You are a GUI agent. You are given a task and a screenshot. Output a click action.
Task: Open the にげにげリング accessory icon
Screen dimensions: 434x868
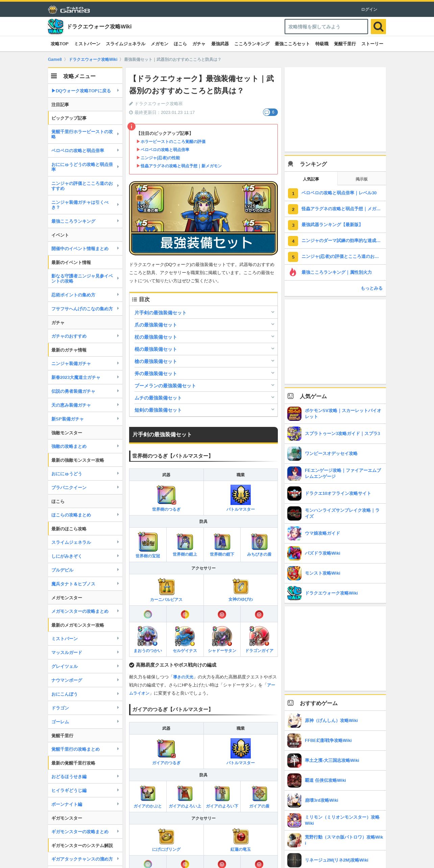pos(166,837)
